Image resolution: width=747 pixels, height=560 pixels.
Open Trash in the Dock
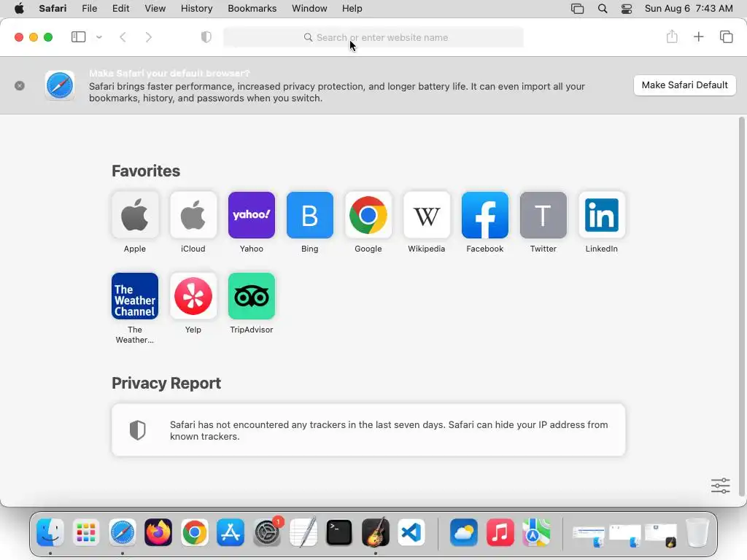tap(697, 532)
